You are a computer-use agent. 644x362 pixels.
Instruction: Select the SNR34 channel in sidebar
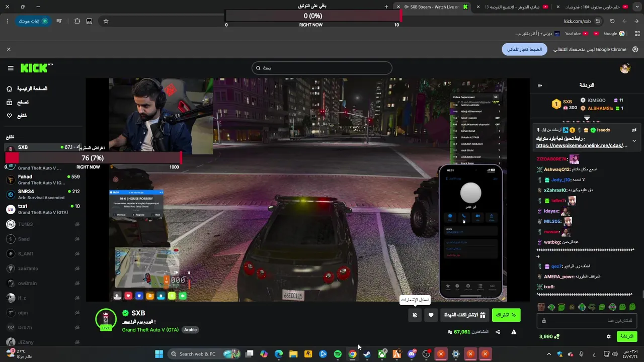coord(43,194)
